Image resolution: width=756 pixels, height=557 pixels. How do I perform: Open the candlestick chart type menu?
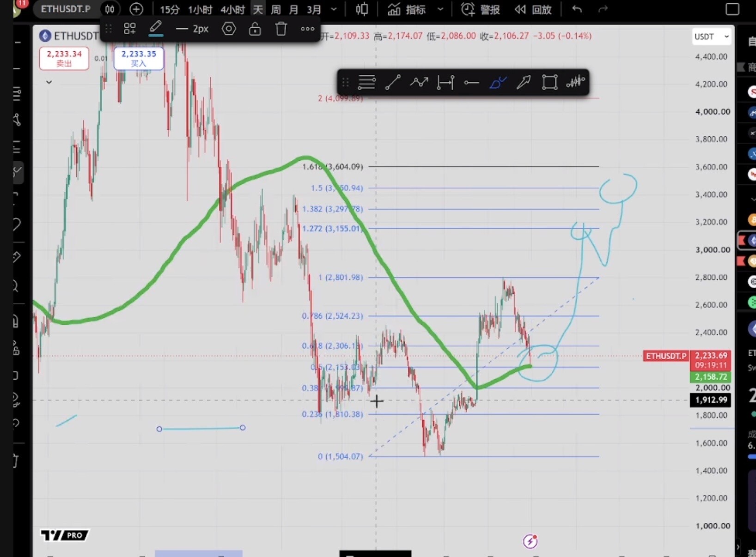coord(362,9)
